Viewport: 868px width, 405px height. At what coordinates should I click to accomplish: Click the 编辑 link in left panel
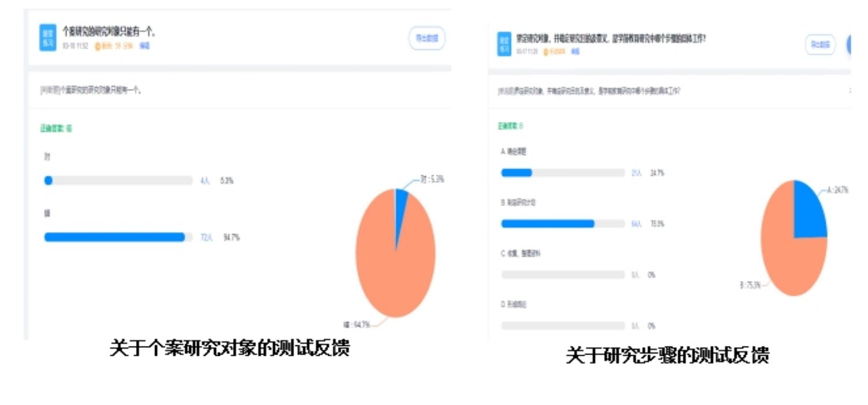tap(144, 46)
